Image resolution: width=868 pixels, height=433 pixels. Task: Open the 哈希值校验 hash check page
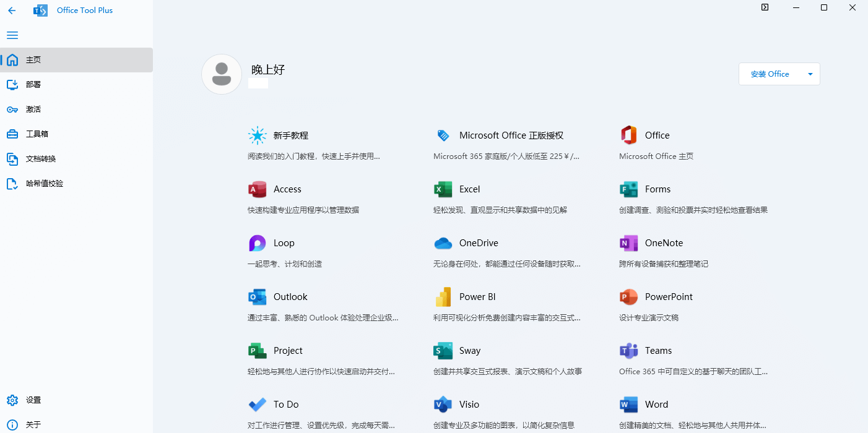(76, 184)
